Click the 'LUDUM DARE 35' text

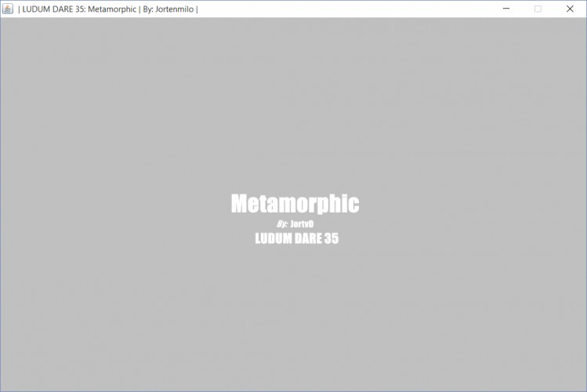296,238
